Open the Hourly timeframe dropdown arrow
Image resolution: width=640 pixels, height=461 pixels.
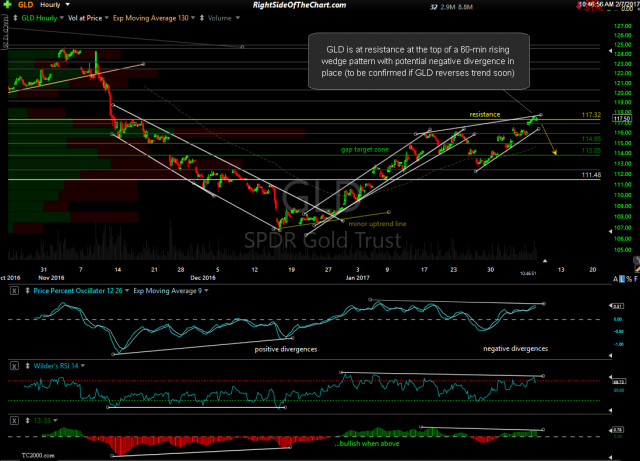pos(67,4)
